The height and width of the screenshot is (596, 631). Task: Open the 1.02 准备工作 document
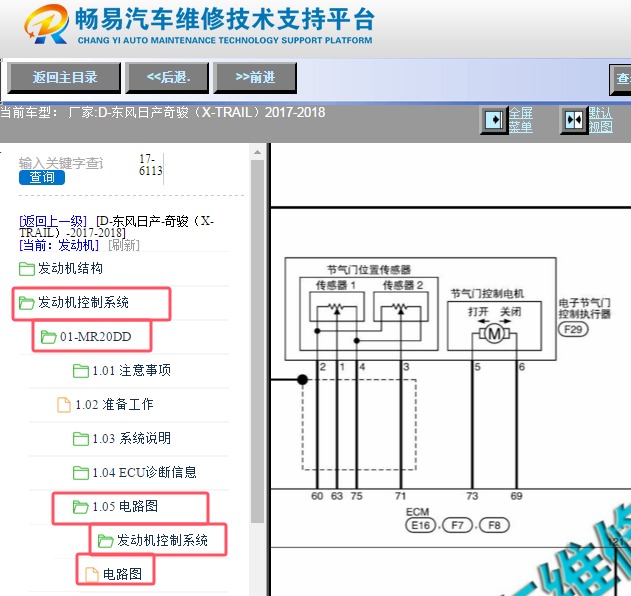(114, 404)
